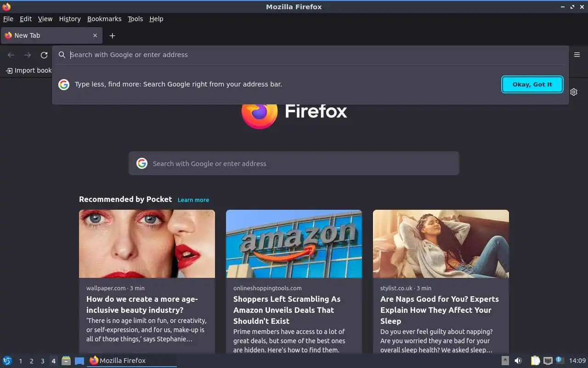Image resolution: width=588 pixels, height=368 pixels.
Task: Open the Bookmarks menu
Action: tap(104, 19)
